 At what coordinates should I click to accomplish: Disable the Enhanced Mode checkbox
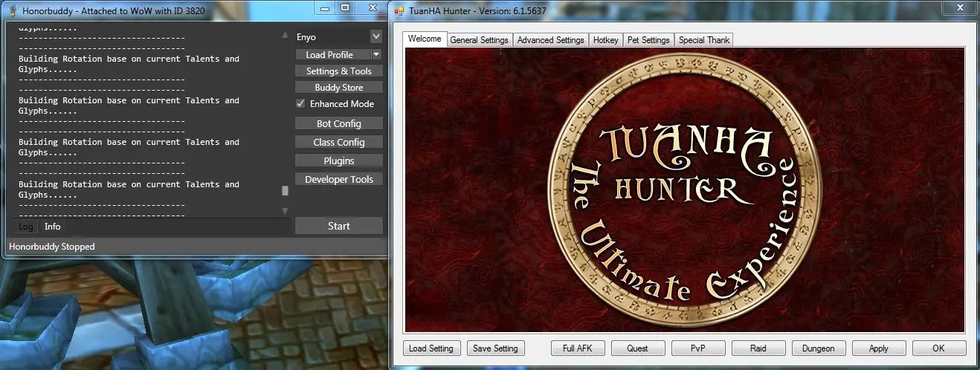coord(300,104)
